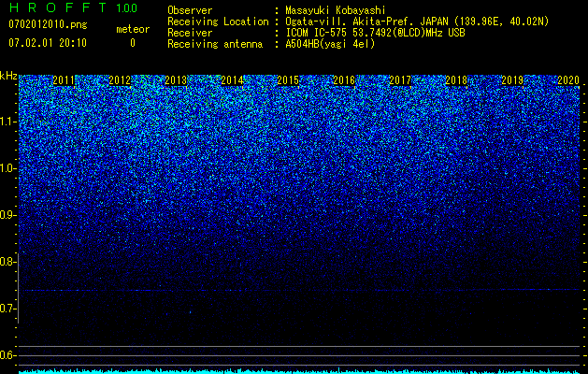The height and width of the screenshot is (374, 588).
Task: Click the meteor count value 0
Action: point(133,43)
